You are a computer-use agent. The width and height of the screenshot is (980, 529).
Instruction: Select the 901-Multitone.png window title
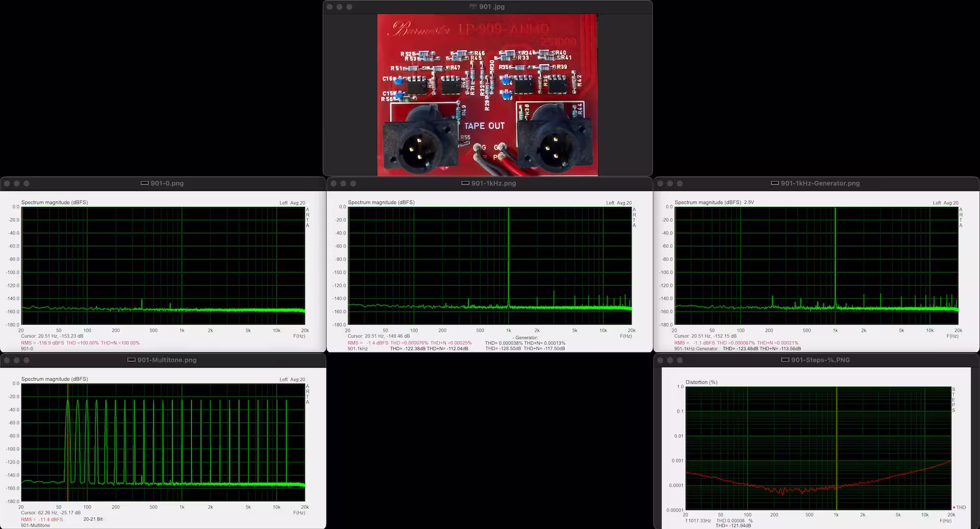pyautogui.click(x=167, y=360)
